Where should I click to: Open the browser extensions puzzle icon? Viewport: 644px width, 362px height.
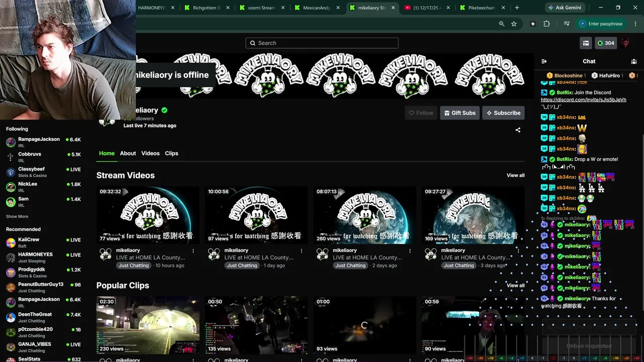(x=547, y=24)
